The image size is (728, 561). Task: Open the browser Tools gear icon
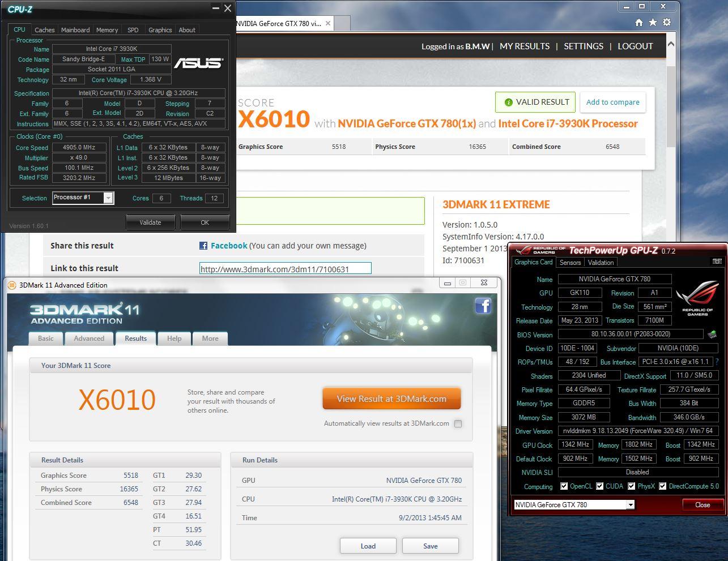(x=667, y=23)
